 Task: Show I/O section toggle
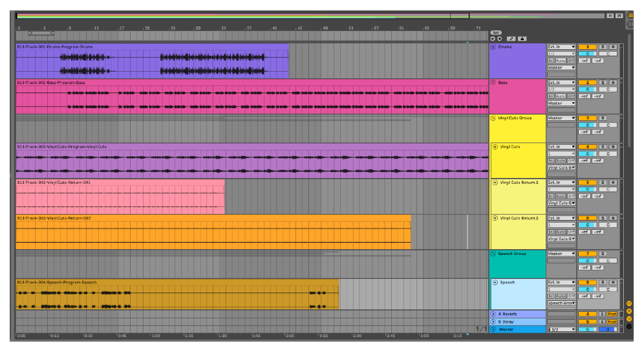pos(628,303)
